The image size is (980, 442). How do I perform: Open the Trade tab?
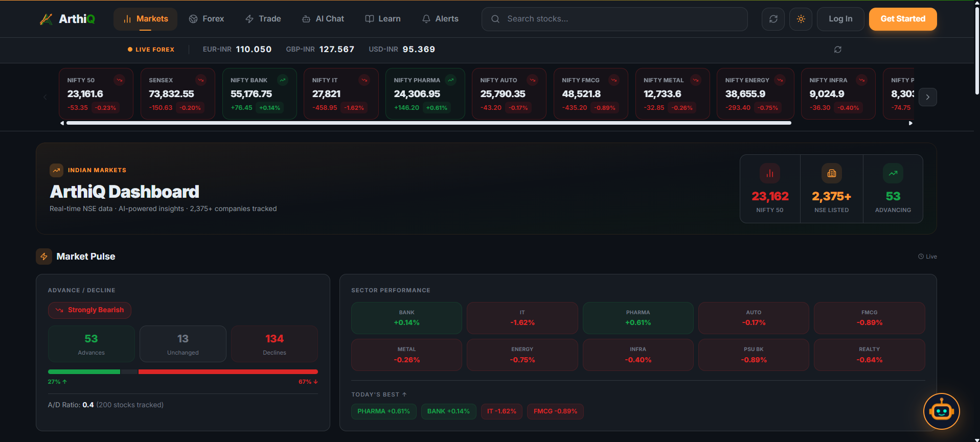tap(263, 19)
